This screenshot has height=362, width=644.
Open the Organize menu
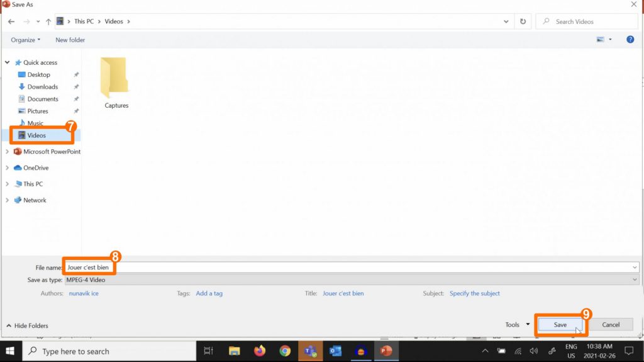coord(25,40)
